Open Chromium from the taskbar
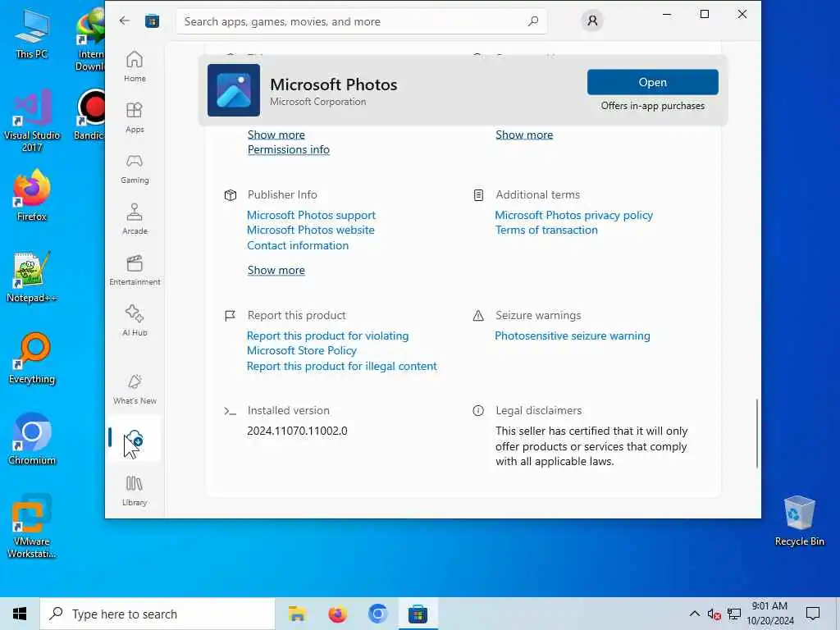The height and width of the screenshot is (630, 840). [377, 614]
